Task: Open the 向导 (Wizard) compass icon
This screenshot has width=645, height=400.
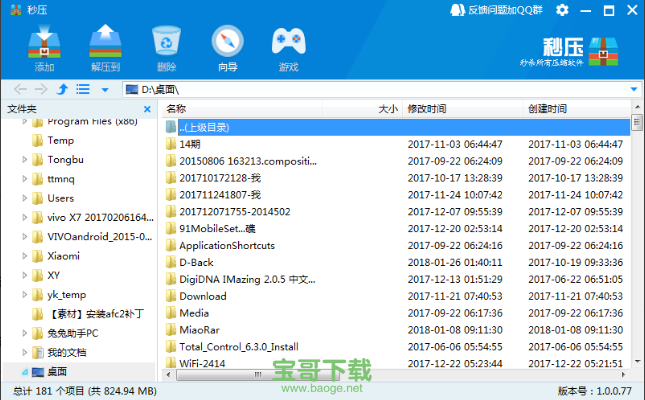Action: [x=227, y=48]
